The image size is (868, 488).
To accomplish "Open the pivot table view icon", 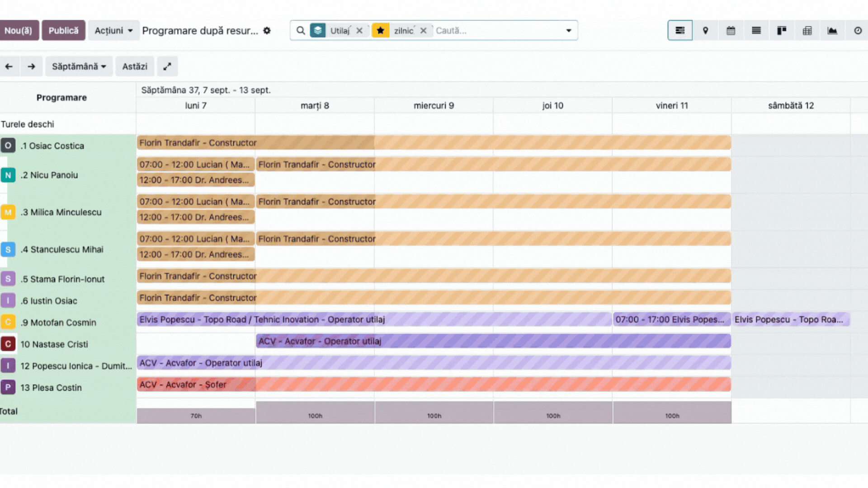I will pos(807,30).
